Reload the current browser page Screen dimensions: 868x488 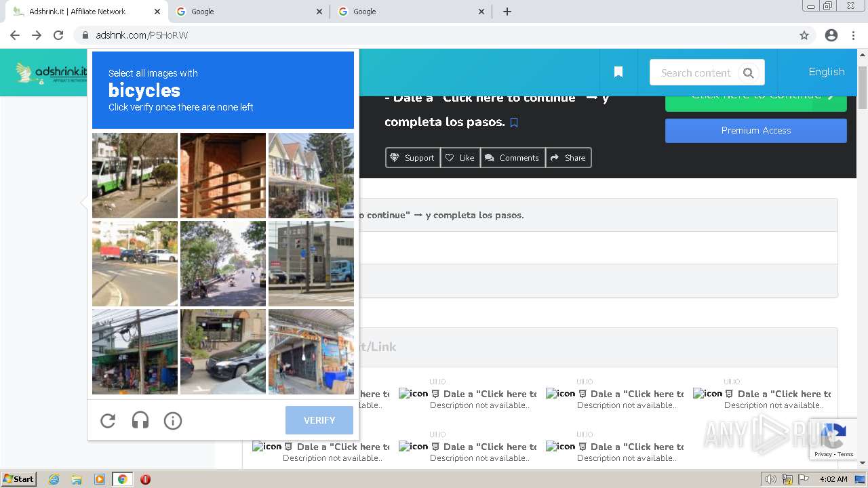click(x=58, y=35)
